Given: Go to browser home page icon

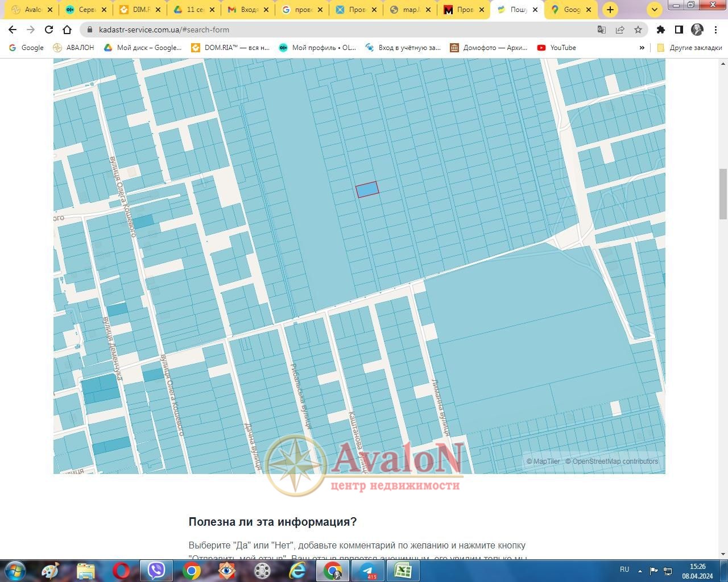Looking at the screenshot, I should coord(67,30).
